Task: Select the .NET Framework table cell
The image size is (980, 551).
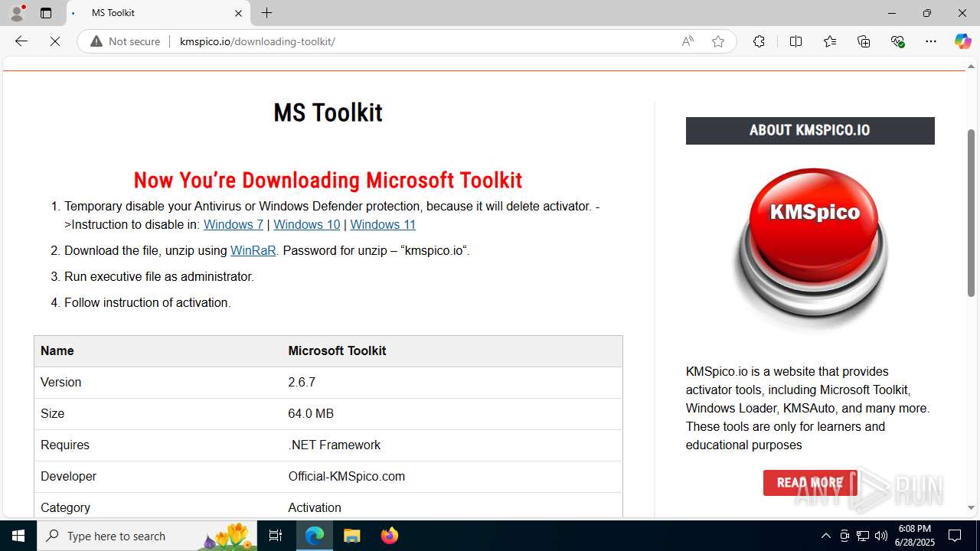Action: pyautogui.click(x=452, y=445)
